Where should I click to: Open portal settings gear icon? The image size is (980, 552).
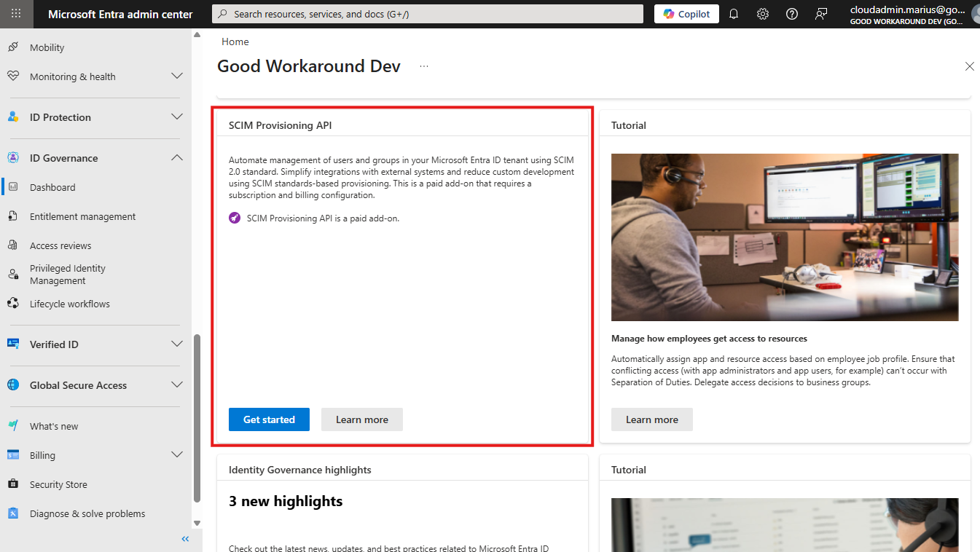pyautogui.click(x=763, y=14)
